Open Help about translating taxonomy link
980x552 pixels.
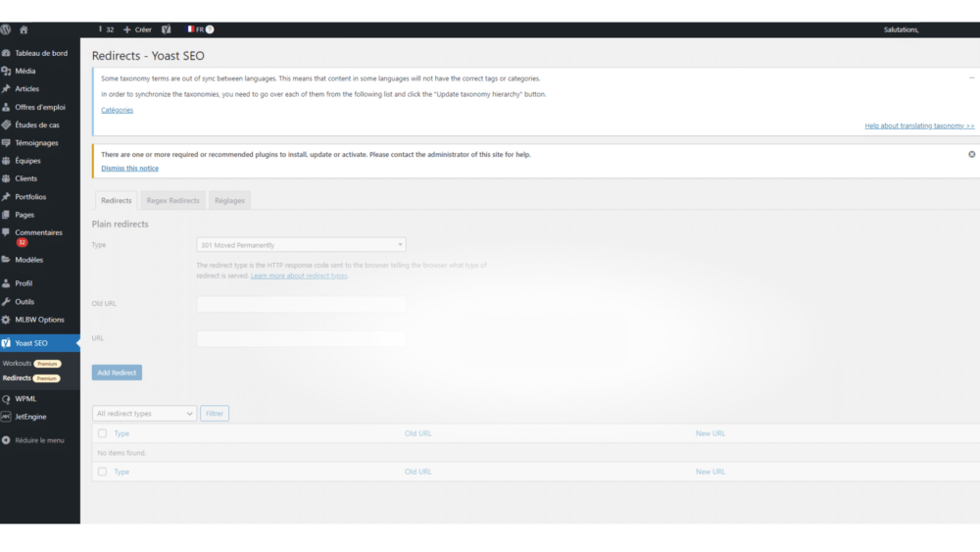tap(919, 125)
